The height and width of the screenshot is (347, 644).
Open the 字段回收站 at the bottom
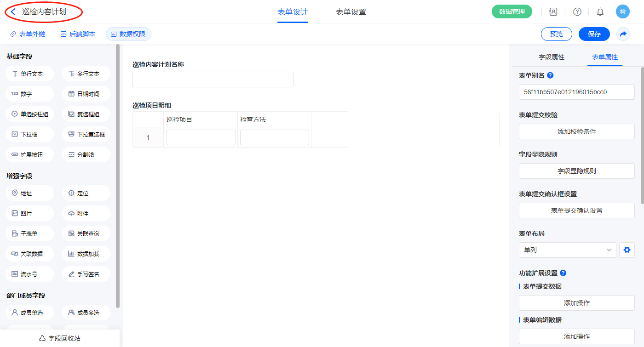pyautogui.click(x=60, y=338)
